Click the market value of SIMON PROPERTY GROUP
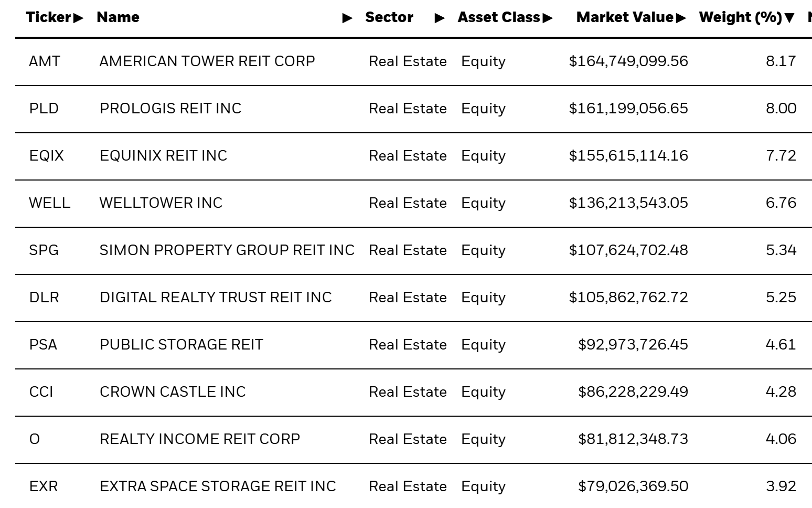 [x=628, y=250]
